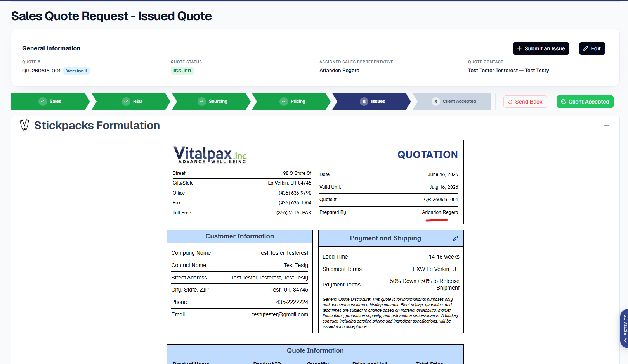Viewport: 628px width, 364px height.
Task: Click the Edit button in General Information
Action: (592, 48)
